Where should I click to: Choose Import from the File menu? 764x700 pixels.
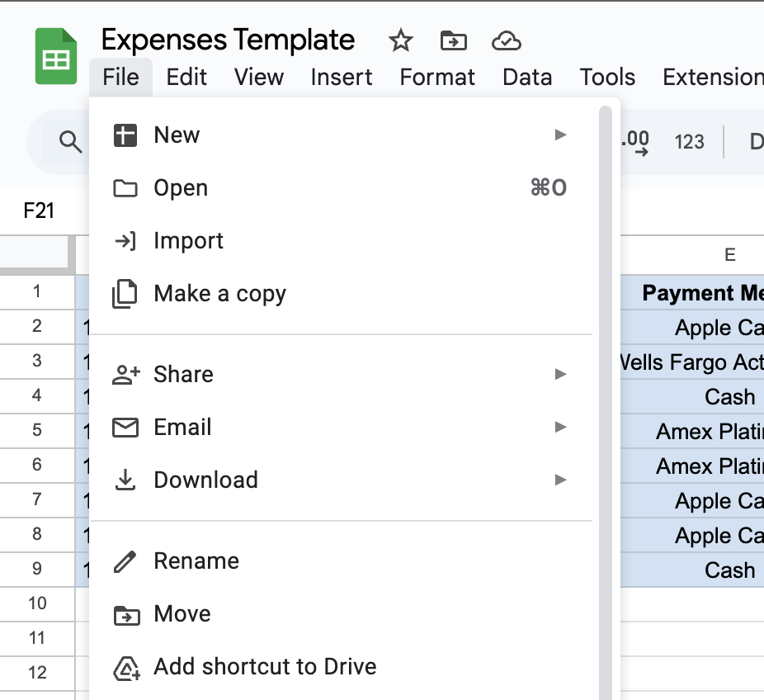click(341, 241)
